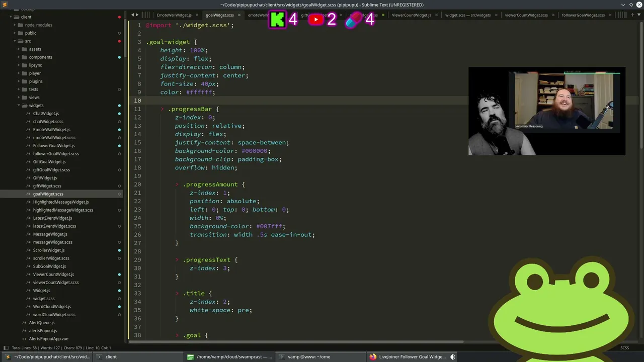Open EmoteWallWidget.js from the sidebar
This screenshot has width=644, height=362.
52,130
